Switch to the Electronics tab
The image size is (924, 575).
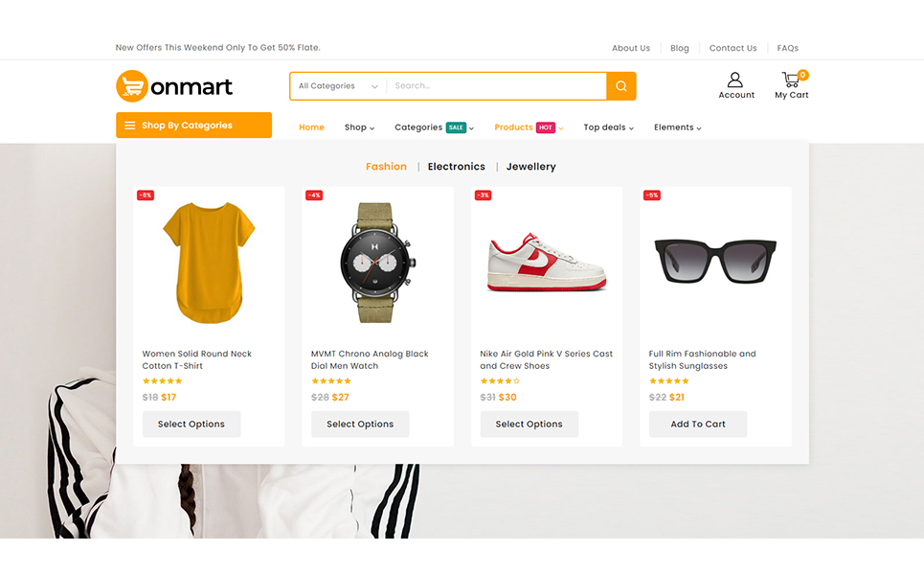pyautogui.click(x=456, y=167)
